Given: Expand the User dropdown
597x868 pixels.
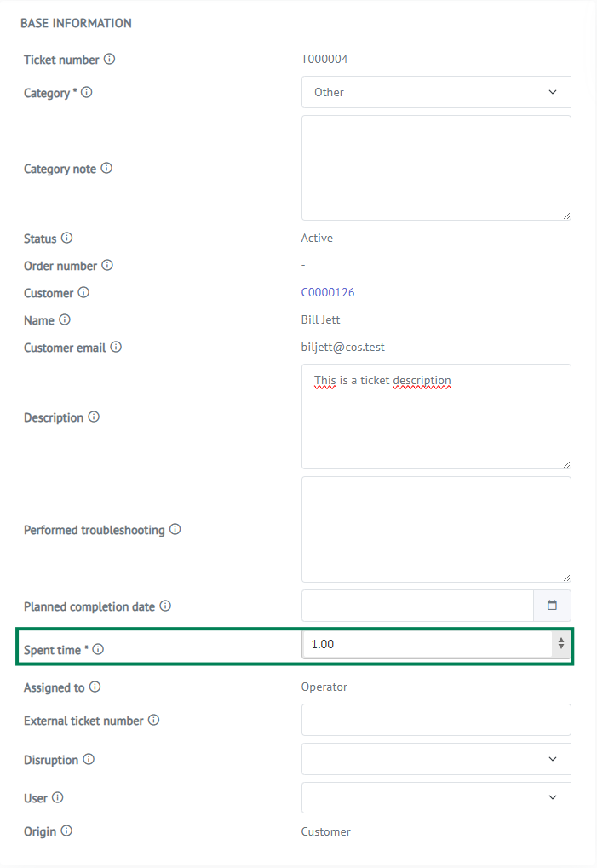Looking at the screenshot, I should 436,797.
